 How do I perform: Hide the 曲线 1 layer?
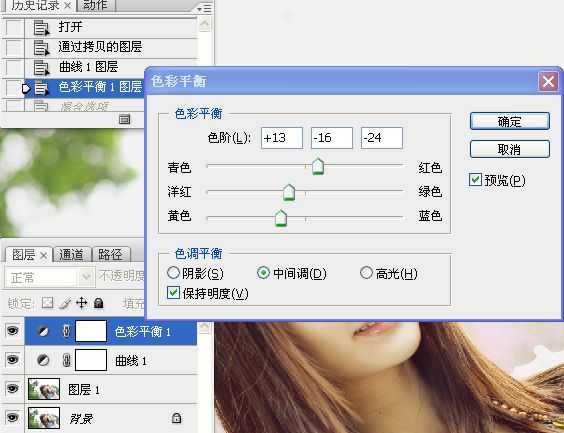[13, 359]
